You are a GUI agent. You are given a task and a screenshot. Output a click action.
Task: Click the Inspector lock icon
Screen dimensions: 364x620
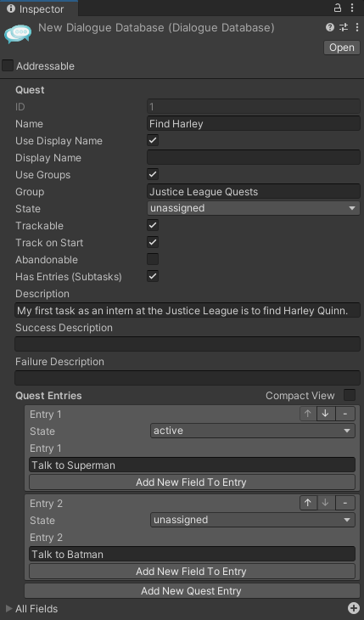tap(338, 8)
